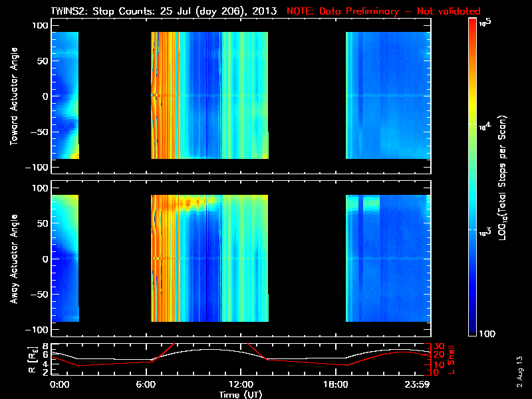The height and width of the screenshot is (399, 532).
Task: Click the '30' L Shell tick label
Action: [x=440, y=346]
